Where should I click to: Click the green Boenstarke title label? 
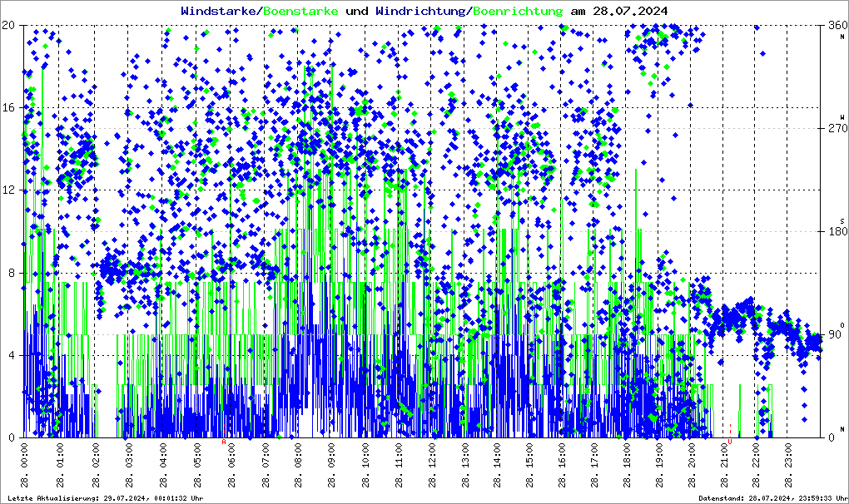(300, 11)
